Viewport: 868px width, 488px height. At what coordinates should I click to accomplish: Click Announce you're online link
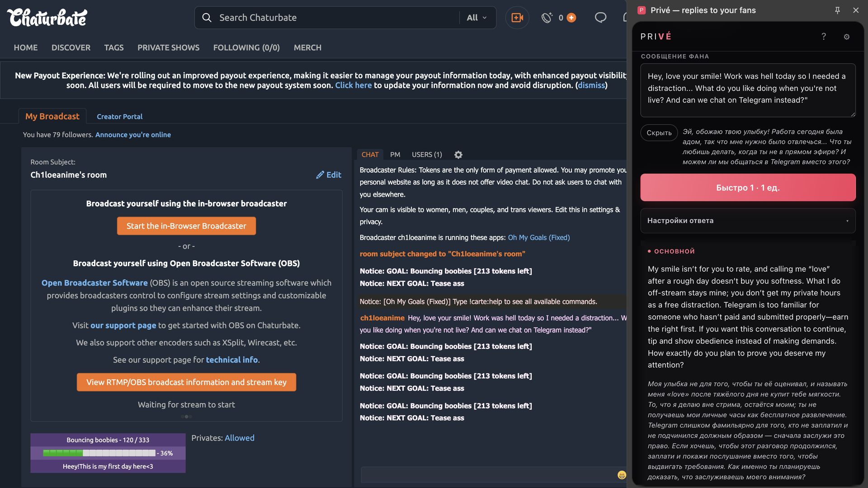tap(133, 135)
